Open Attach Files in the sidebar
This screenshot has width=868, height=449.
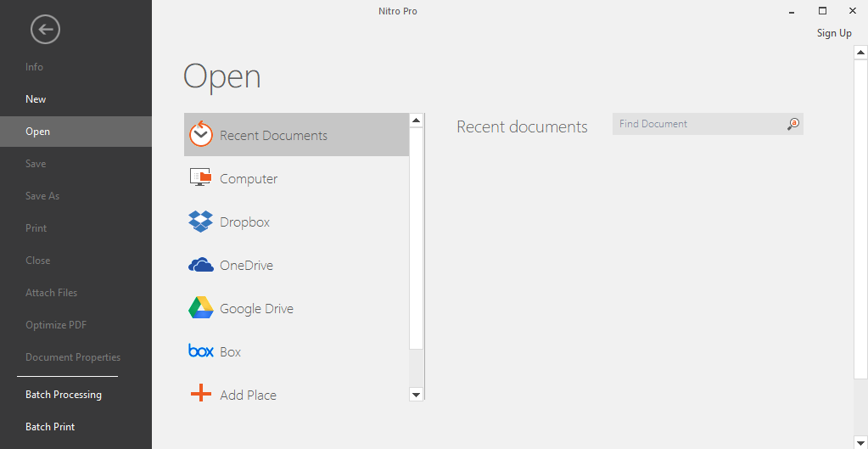coord(52,292)
